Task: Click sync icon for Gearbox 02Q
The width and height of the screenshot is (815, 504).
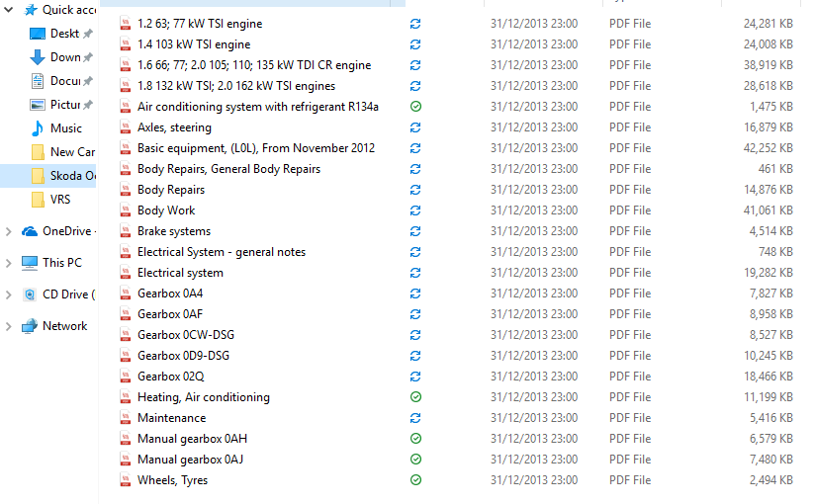Action: pyautogui.click(x=415, y=377)
